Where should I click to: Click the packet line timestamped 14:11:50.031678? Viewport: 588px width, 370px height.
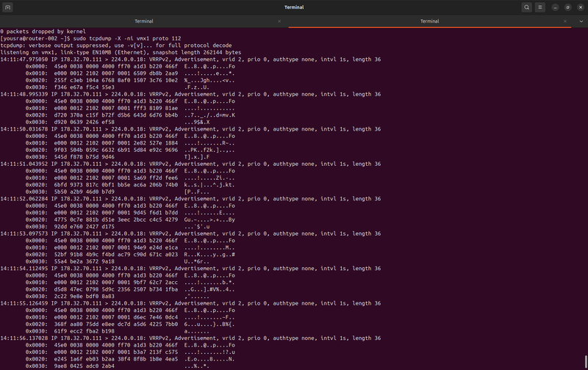coord(190,129)
